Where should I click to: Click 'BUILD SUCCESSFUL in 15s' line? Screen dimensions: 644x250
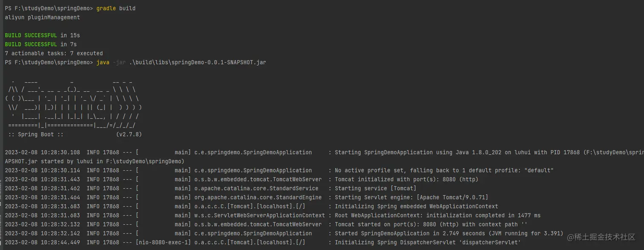tap(43, 35)
